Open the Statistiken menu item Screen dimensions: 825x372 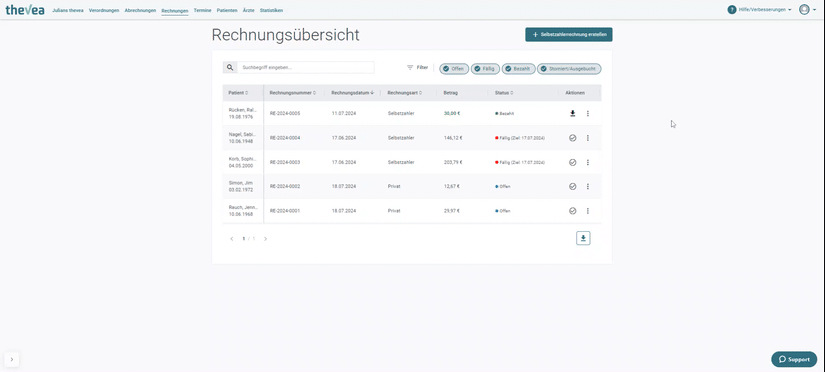[271, 10]
